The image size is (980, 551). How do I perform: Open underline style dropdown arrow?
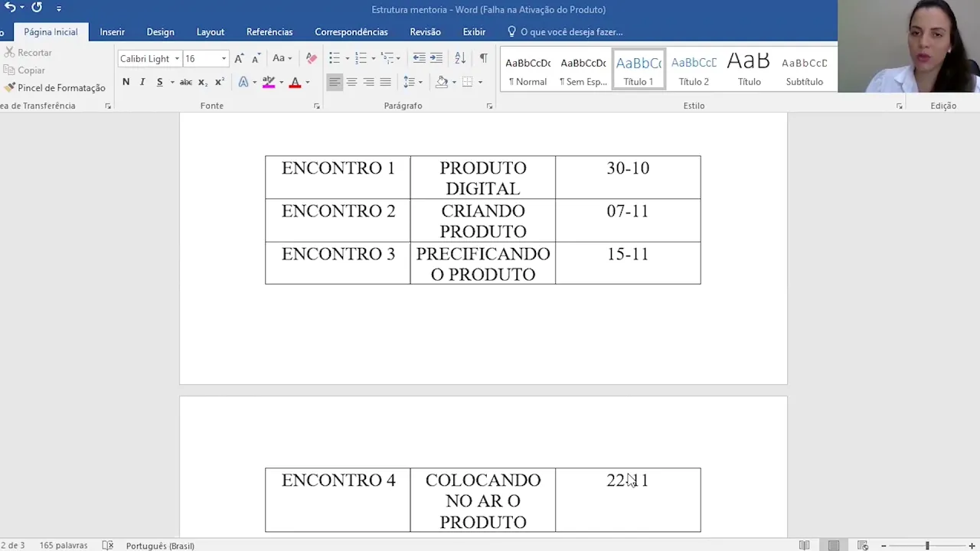172,82
